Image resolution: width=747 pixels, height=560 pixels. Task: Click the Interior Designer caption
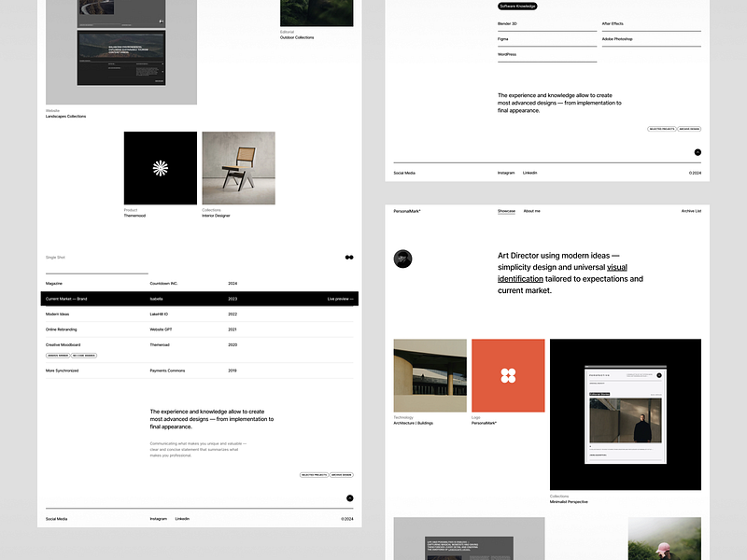click(x=216, y=216)
